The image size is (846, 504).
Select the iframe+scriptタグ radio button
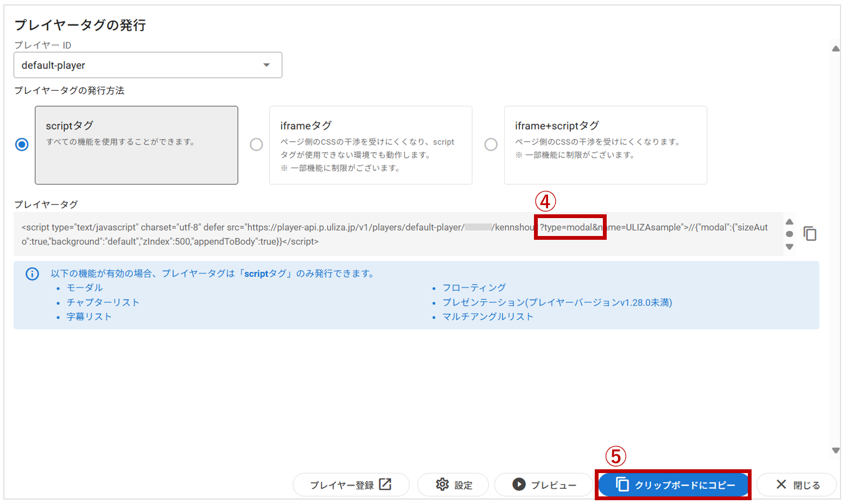[491, 145]
